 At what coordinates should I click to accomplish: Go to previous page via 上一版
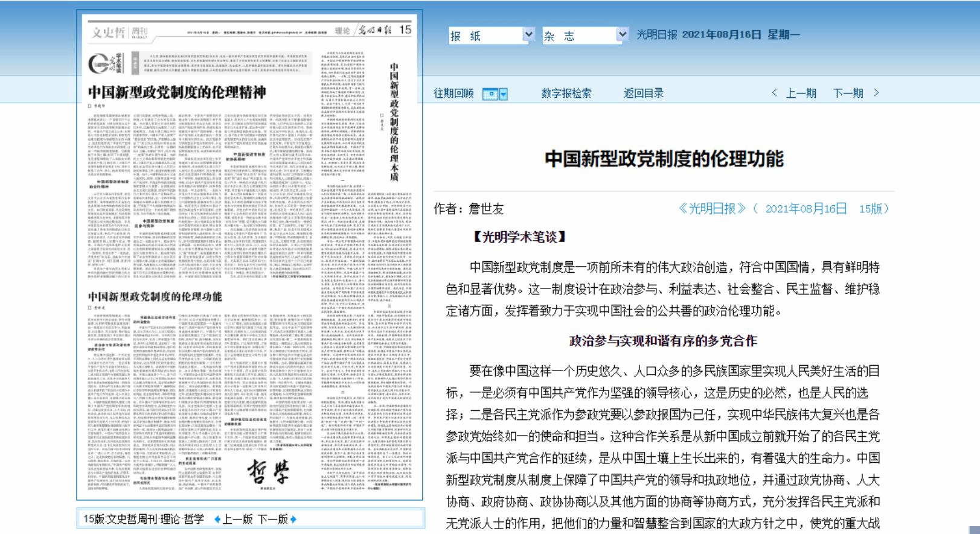(237, 519)
